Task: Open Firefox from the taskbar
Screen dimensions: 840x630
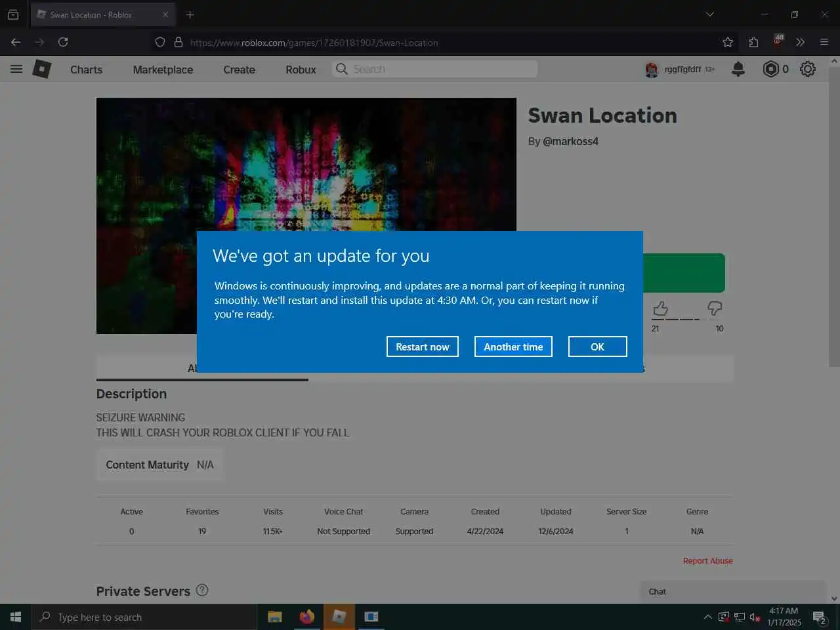Action: [x=306, y=617]
